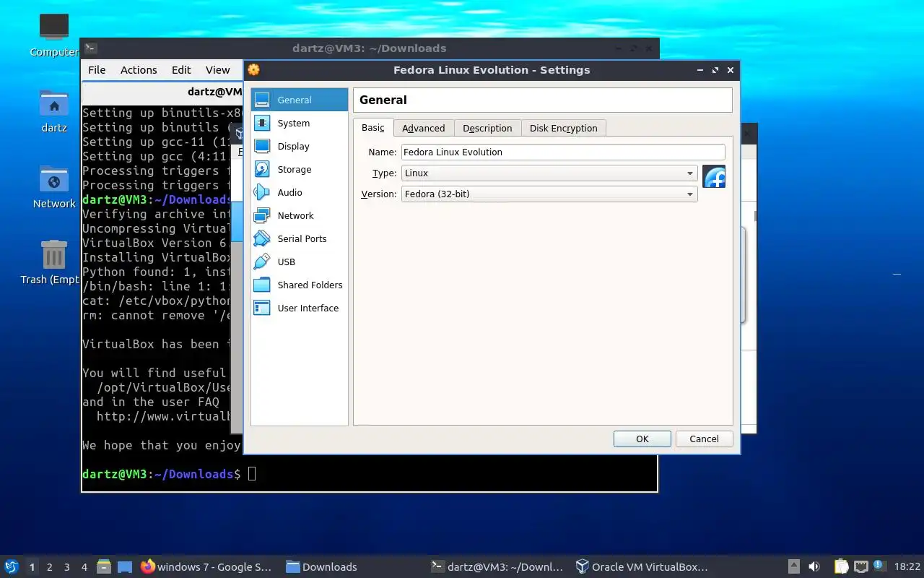This screenshot has width=924, height=578.
Task: Cancel the settings dialog
Action: pos(704,439)
